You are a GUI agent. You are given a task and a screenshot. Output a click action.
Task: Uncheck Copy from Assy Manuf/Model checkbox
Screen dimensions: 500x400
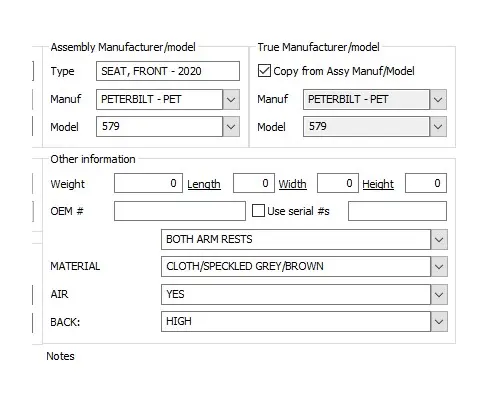coord(264,71)
